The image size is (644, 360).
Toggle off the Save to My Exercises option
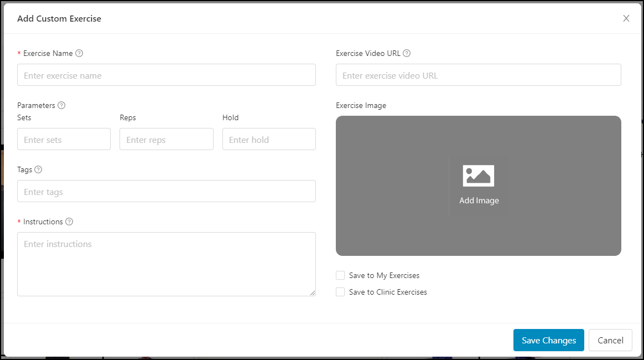pyautogui.click(x=340, y=275)
